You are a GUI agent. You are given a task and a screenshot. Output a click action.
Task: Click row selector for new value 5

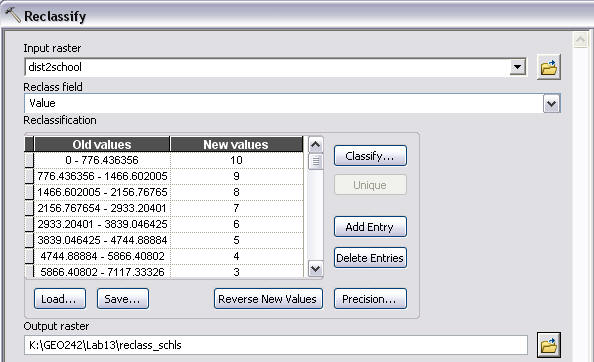[x=29, y=240]
